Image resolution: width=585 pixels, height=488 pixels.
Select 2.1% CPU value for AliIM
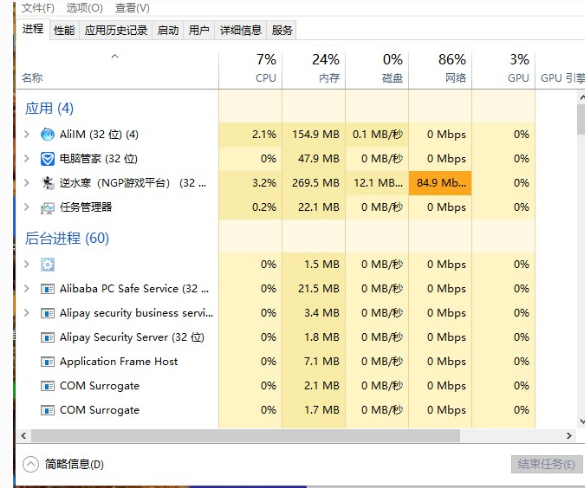tap(264, 134)
